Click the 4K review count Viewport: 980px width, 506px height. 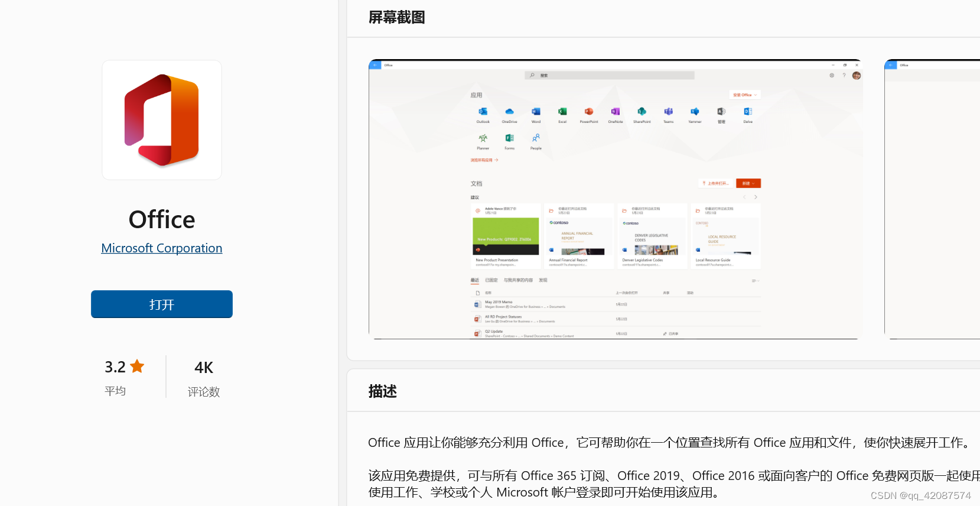[204, 368]
